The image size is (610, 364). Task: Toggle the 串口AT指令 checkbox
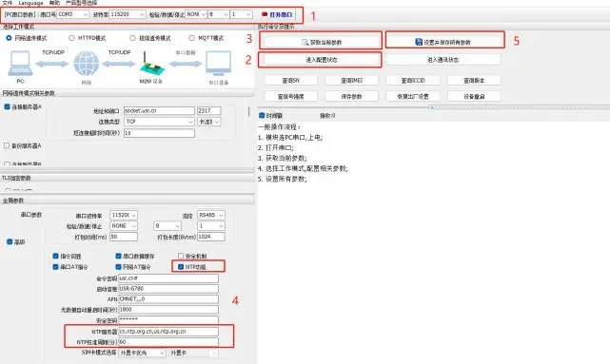point(55,267)
